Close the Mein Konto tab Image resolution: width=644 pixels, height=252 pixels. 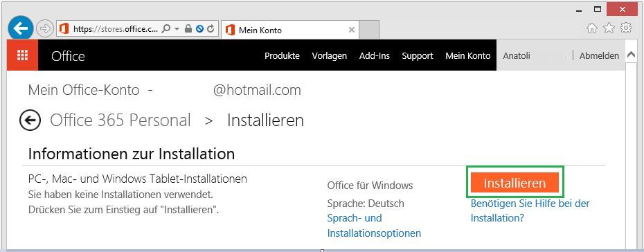[x=352, y=30]
